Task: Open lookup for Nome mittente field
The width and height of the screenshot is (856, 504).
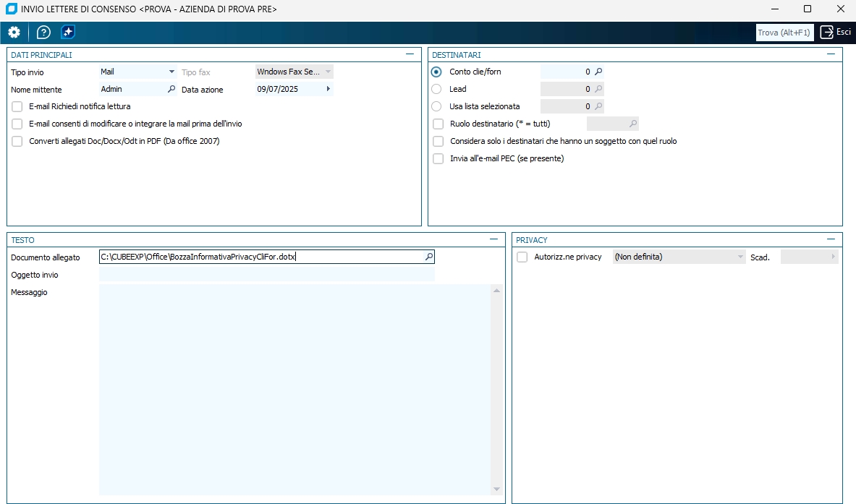Action: (x=171, y=89)
